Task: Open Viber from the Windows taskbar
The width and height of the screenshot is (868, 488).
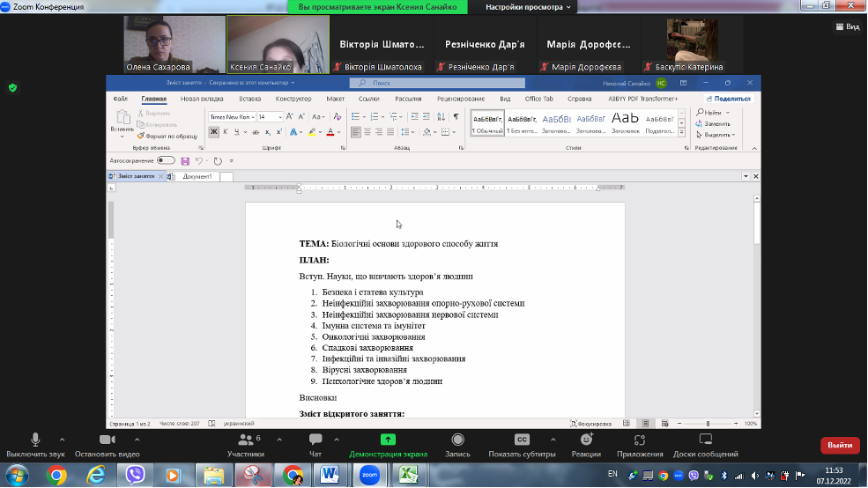Action: [x=136, y=475]
